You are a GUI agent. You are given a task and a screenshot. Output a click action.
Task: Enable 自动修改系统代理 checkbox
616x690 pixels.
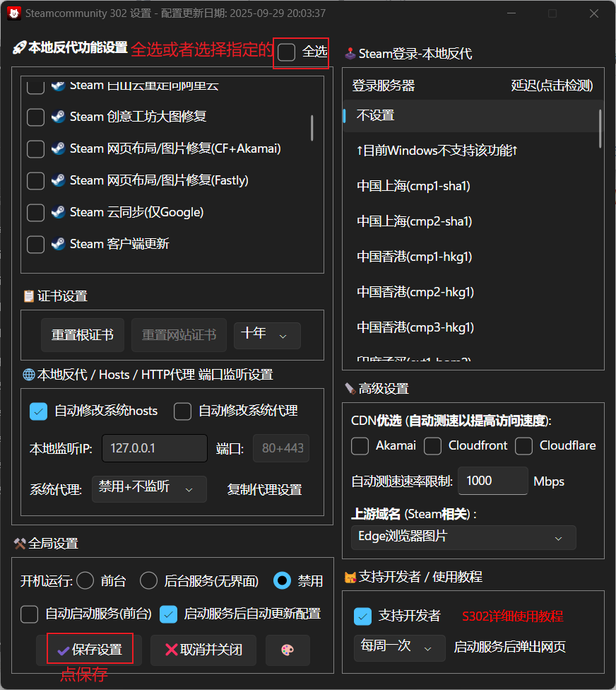click(182, 411)
